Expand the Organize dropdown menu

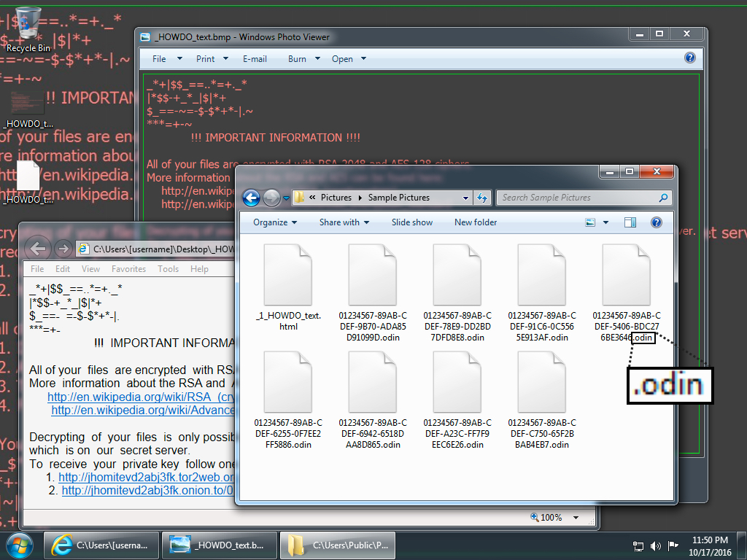[274, 222]
